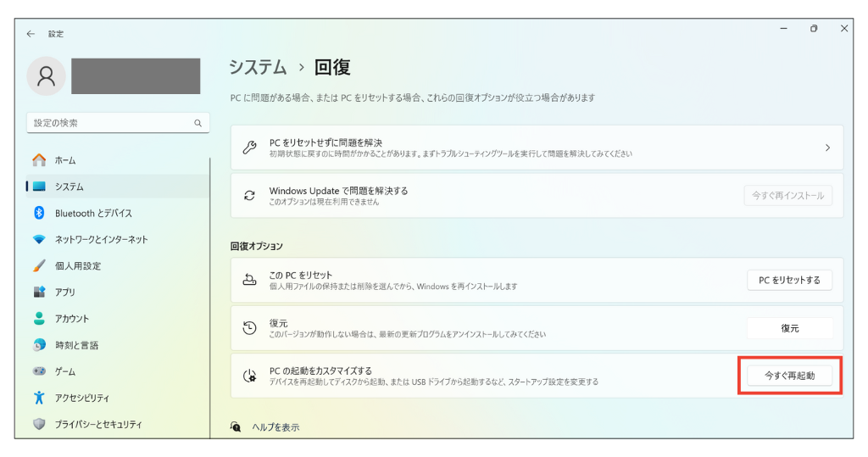Click the 今すぐ再起動 button
This screenshot has height=457, width=868.
tap(789, 376)
